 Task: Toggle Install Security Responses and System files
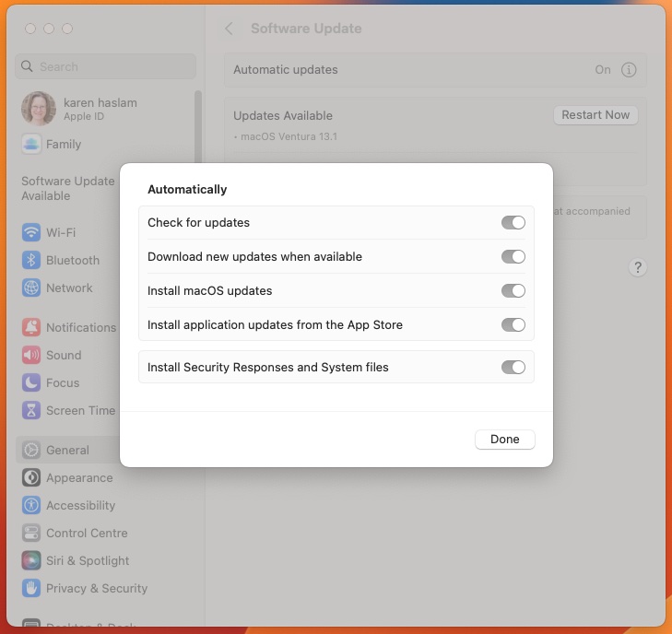(513, 367)
